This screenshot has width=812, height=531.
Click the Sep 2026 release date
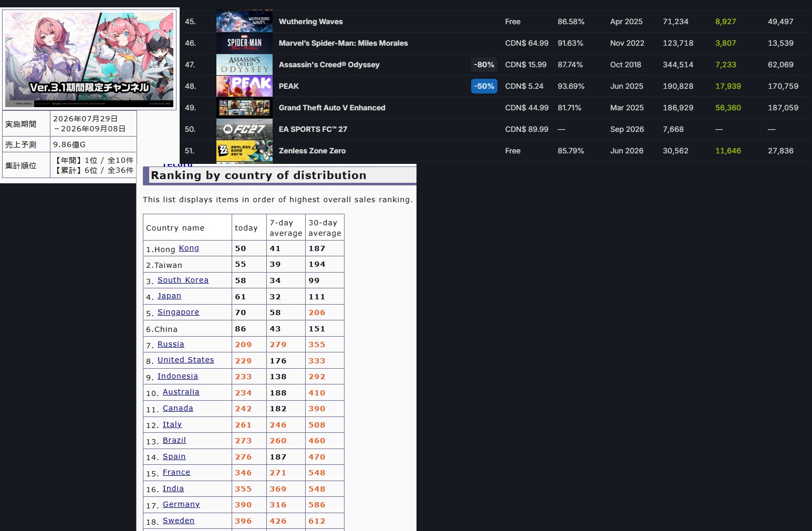(x=627, y=129)
